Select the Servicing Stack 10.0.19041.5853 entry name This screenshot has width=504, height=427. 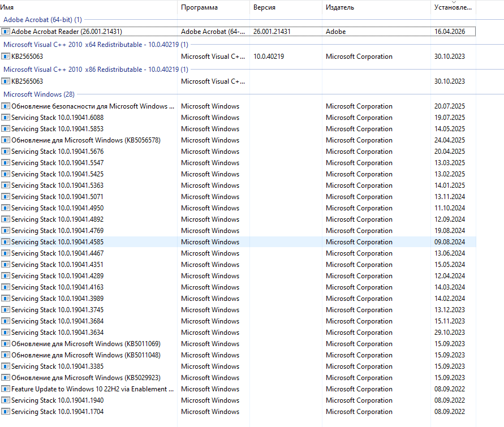coord(58,129)
